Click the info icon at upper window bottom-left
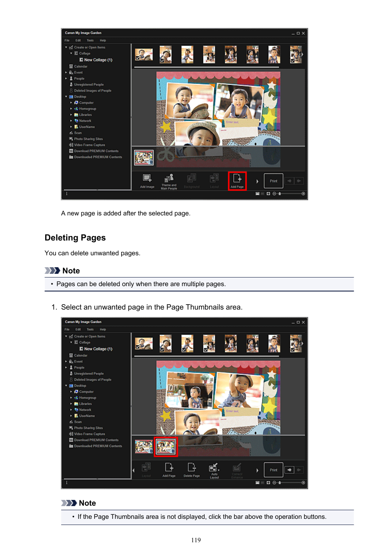The height and width of the screenshot is (555, 392). pos(67,194)
